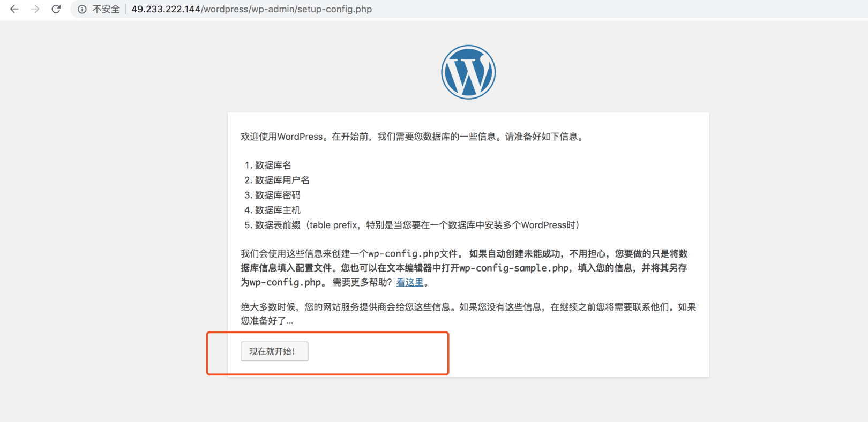This screenshot has width=868, height=422.
Task: Click list item 数据库密码
Action: click(x=278, y=195)
